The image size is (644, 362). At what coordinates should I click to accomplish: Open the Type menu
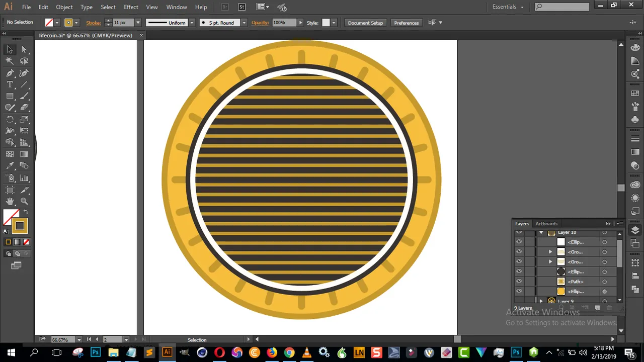87,7
